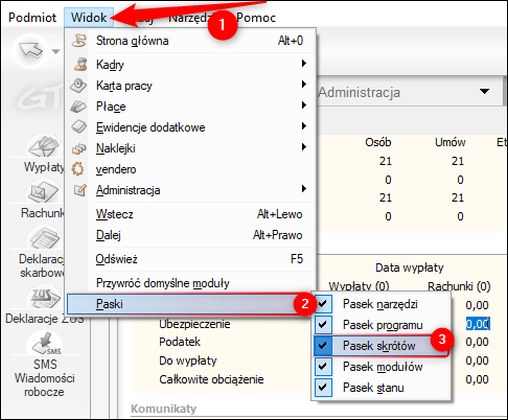Choose the Wstecz menu item
508x420 pixels.
[191, 214]
